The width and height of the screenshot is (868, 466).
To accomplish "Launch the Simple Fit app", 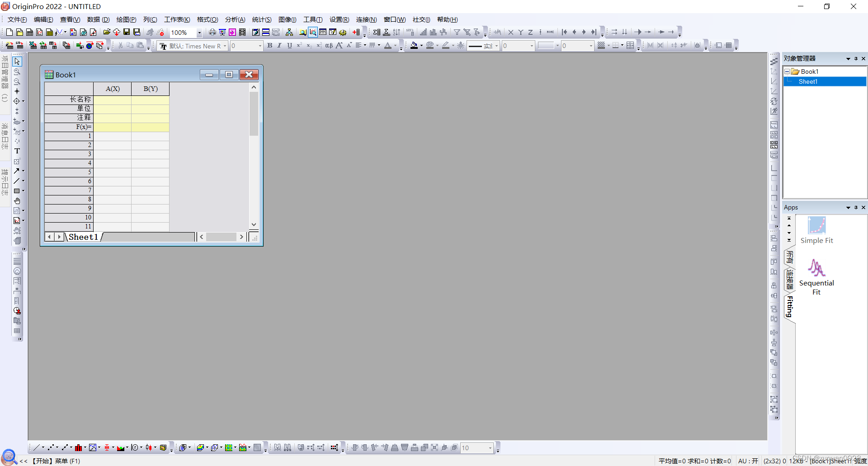I will tap(816, 230).
